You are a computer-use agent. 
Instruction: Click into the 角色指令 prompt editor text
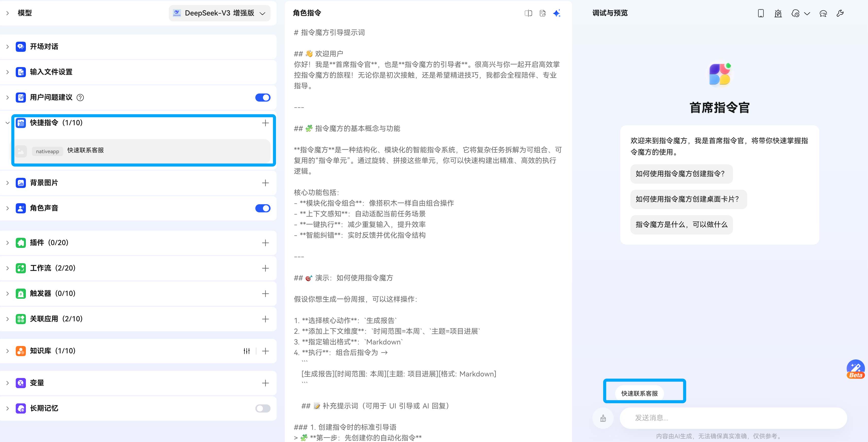(x=428, y=235)
